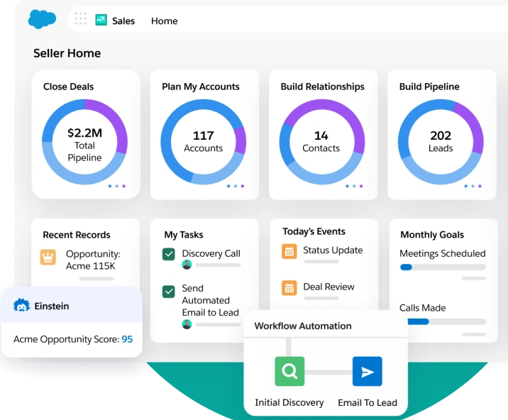
Task: Click the Salesforce cloud logo
Action: click(x=42, y=19)
